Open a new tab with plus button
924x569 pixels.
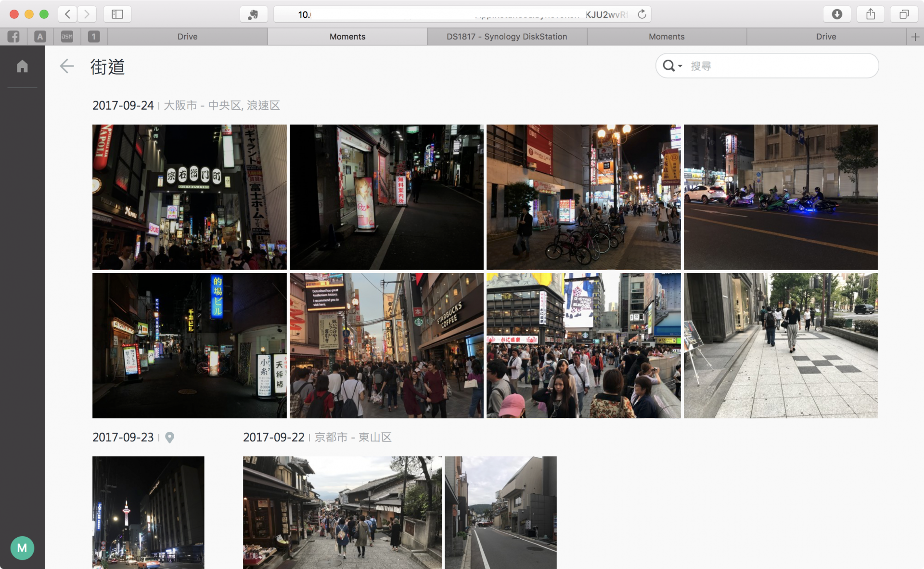(915, 37)
